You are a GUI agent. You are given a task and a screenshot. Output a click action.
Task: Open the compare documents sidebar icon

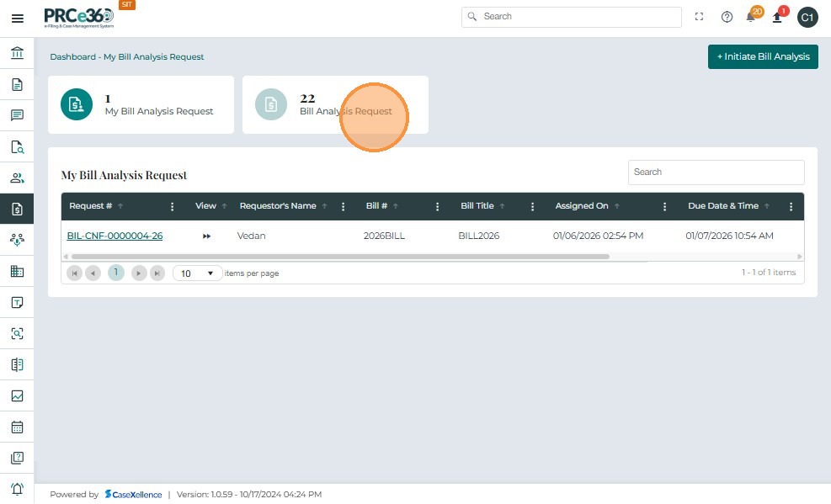(17, 365)
